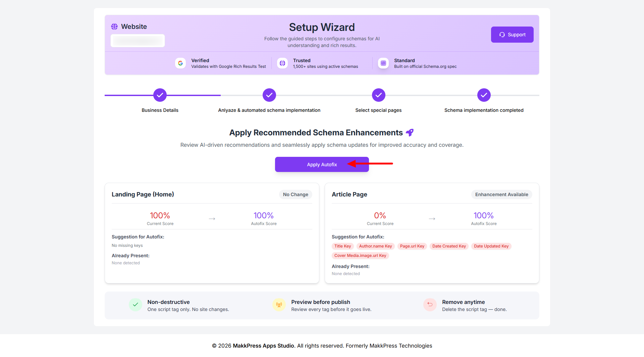The image size is (644, 357).
Task: Jump to Select special pages step
Action: click(x=378, y=95)
